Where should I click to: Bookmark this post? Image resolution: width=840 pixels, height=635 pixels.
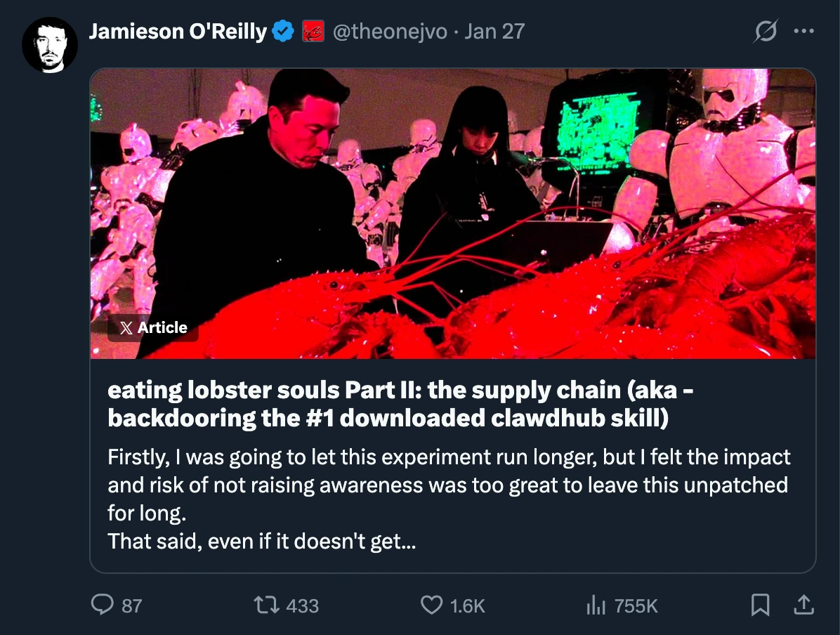761,605
